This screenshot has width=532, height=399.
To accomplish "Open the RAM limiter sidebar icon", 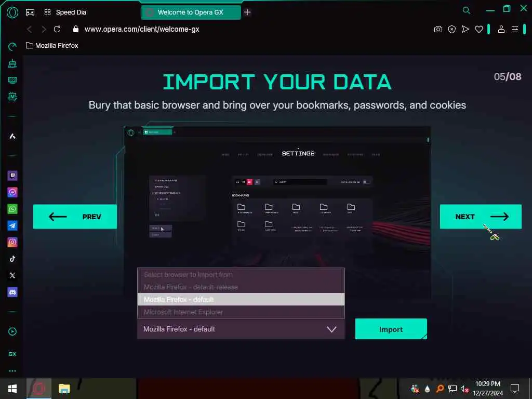I will pyautogui.click(x=12, y=97).
